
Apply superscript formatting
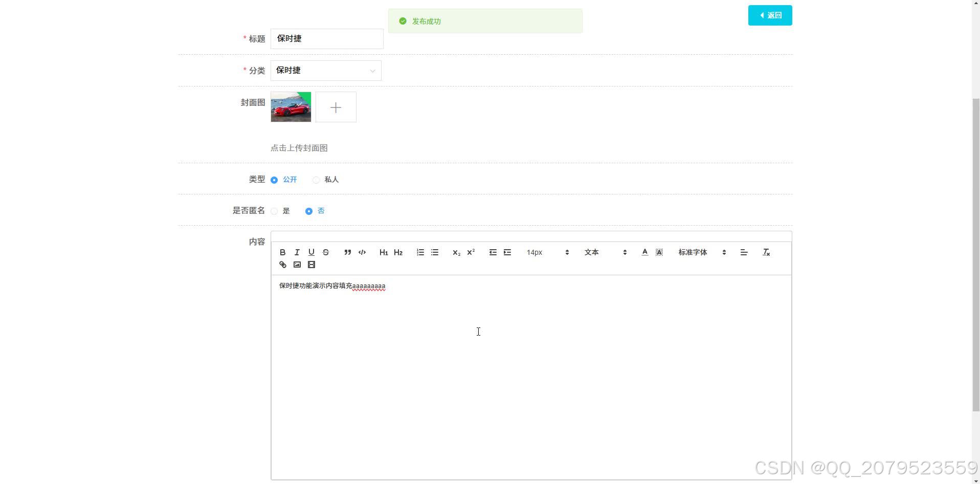[x=471, y=252]
